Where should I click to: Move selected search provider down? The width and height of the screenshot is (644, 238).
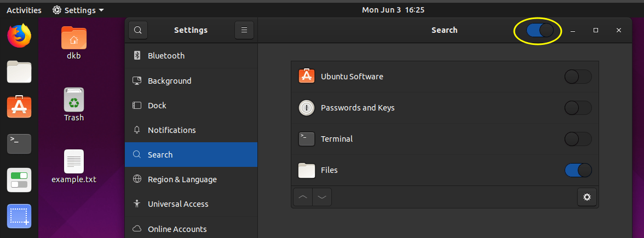[x=322, y=197]
